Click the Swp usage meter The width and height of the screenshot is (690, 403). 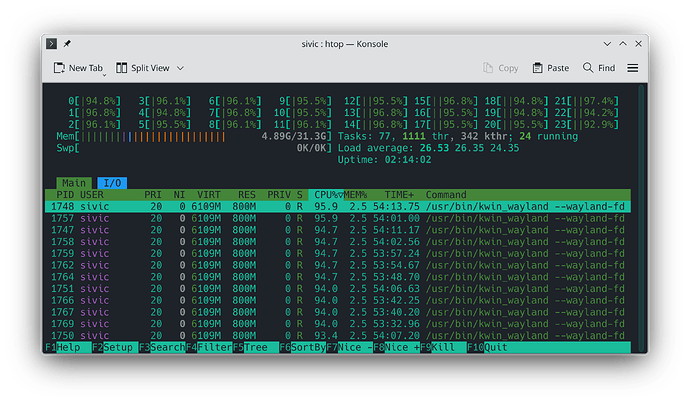click(x=194, y=148)
